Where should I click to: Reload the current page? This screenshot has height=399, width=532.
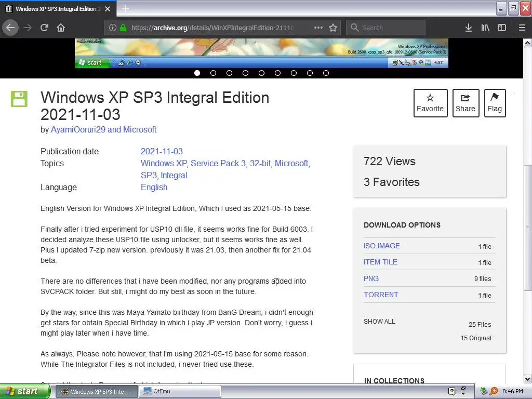[45, 28]
